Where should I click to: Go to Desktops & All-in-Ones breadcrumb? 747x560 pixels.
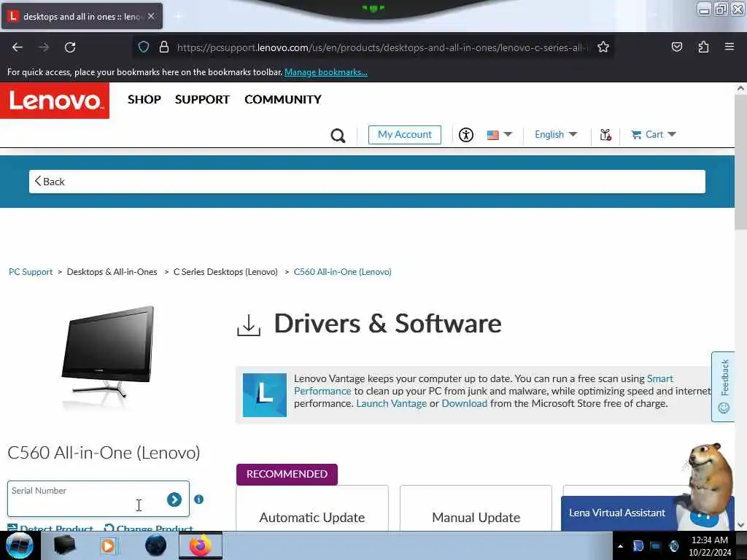(x=112, y=272)
